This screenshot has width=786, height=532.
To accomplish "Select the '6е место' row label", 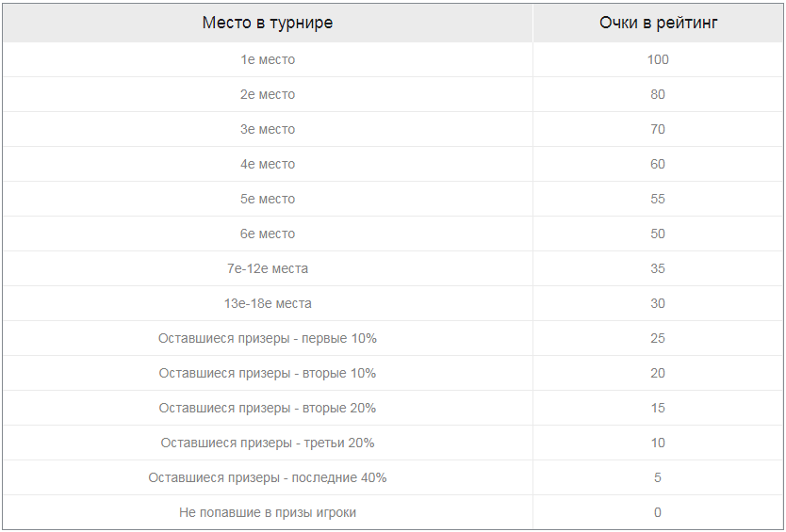I will click(268, 234).
